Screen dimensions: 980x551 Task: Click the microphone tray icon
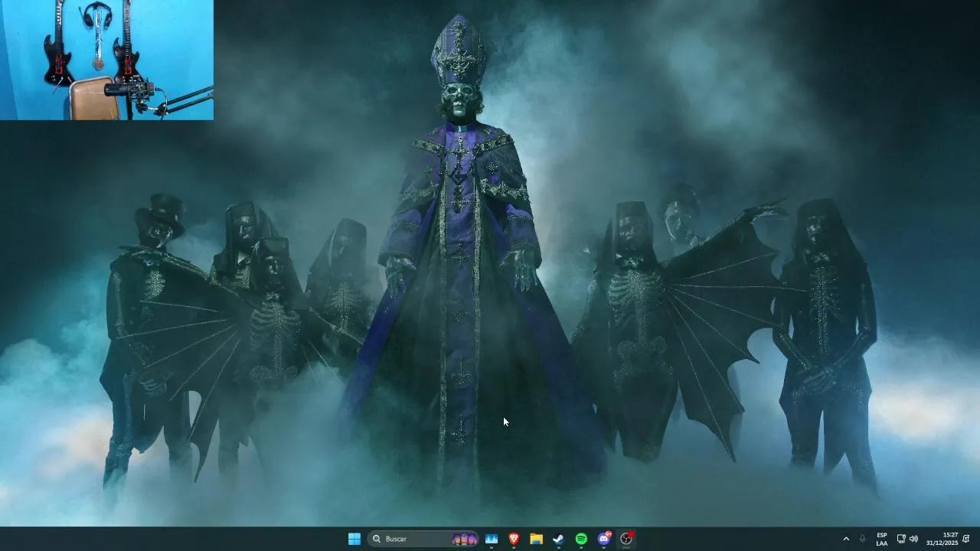(862, 539)
